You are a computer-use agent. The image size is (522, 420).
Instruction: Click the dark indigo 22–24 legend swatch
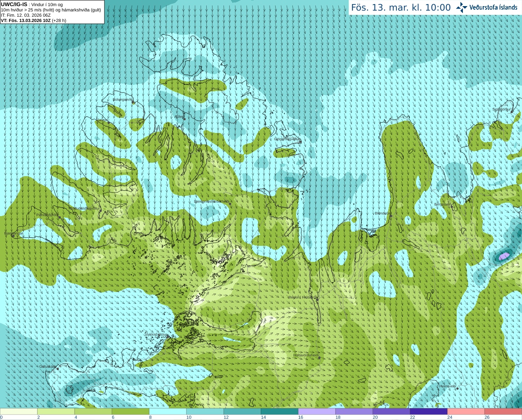pos(429,411)
